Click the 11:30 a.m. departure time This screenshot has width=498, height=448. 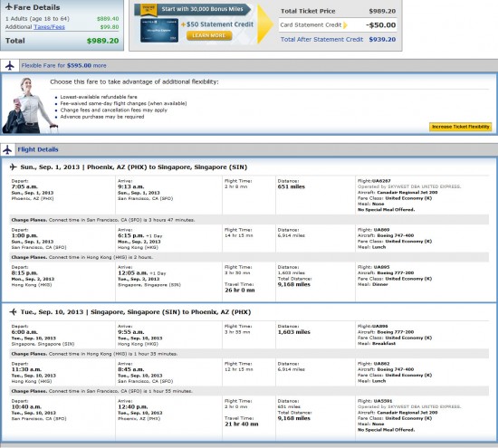(26, 369)
